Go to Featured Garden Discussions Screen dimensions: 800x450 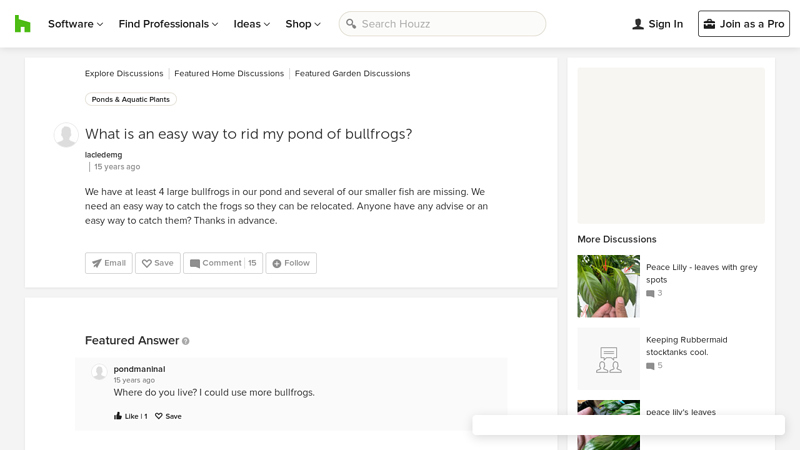(353, 73)
